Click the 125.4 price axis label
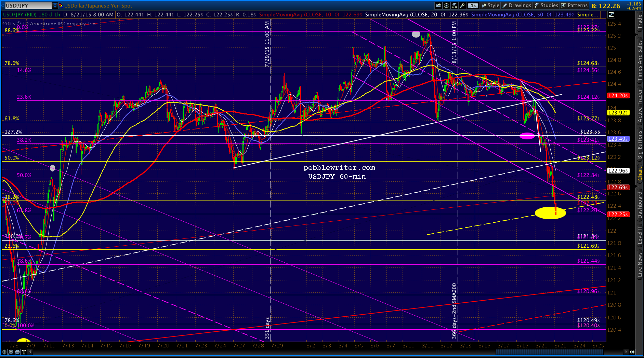 tap(614, 24)
